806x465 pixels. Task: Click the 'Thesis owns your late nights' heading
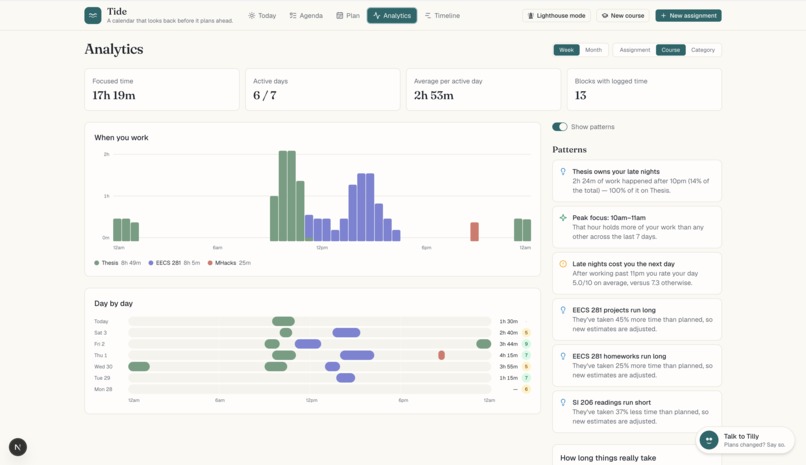[x=616, y=172]
